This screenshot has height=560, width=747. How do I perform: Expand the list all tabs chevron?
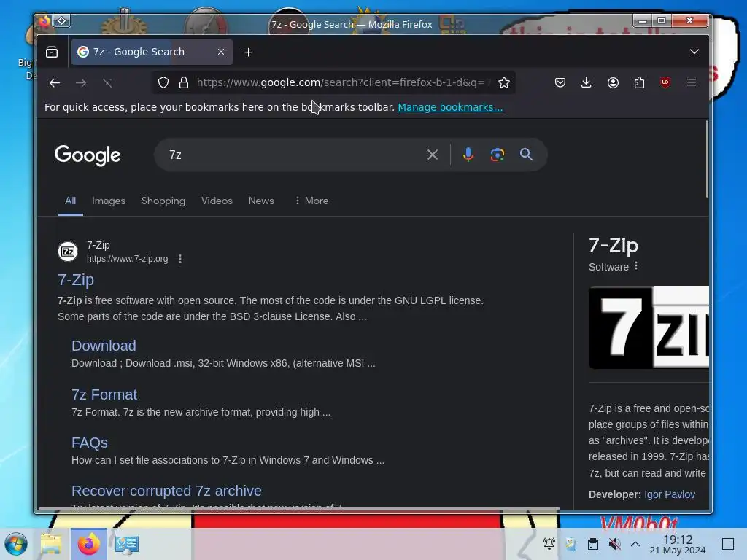click(694, 52)
